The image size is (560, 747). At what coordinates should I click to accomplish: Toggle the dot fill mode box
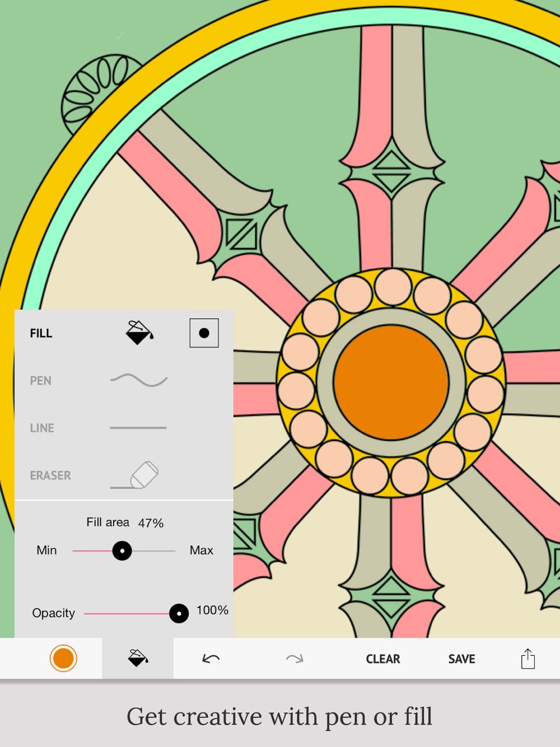coord(204,333)
